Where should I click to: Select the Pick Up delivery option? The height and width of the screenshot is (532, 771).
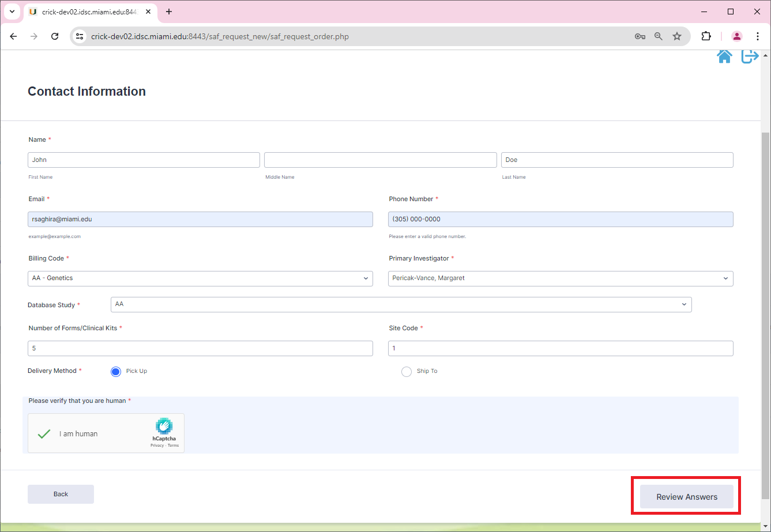click(x=116, y=371)
